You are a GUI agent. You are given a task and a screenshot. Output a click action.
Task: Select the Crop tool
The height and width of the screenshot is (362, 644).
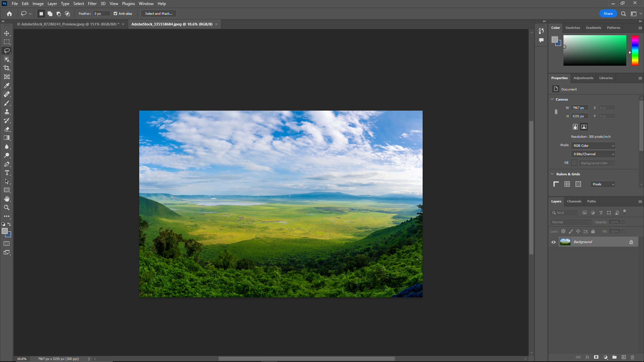7,68
